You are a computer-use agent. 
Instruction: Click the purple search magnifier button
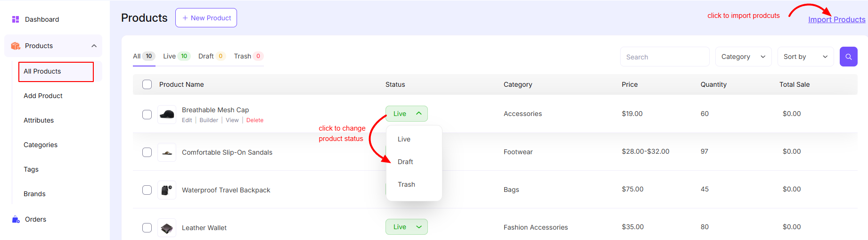tap(848, 57)
